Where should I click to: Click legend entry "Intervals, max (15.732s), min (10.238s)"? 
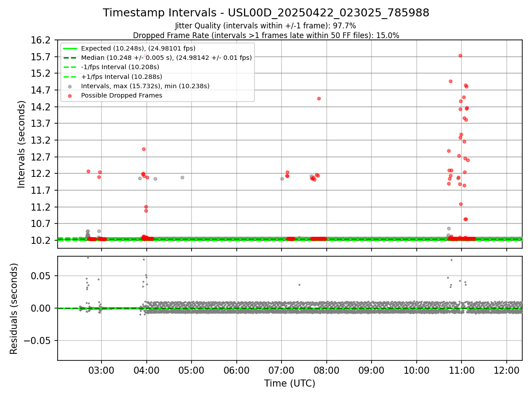pos(145,86)
